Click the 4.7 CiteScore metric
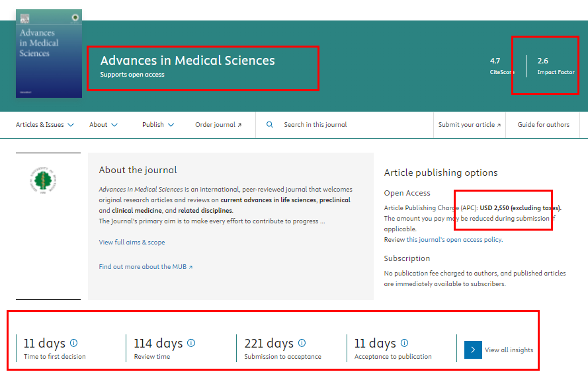The height and width of the screenshot is (374, 588). (502, 66)
